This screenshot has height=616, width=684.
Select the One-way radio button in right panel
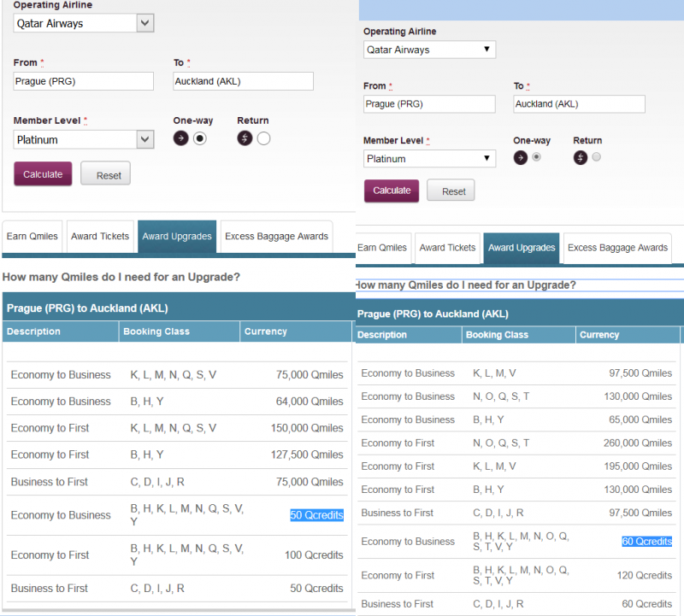(537, 156)
